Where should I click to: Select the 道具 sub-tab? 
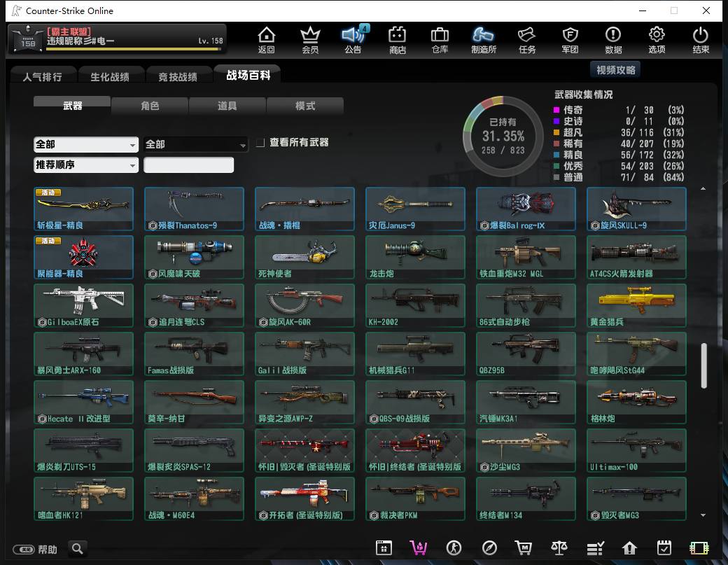tap(227, 106)
